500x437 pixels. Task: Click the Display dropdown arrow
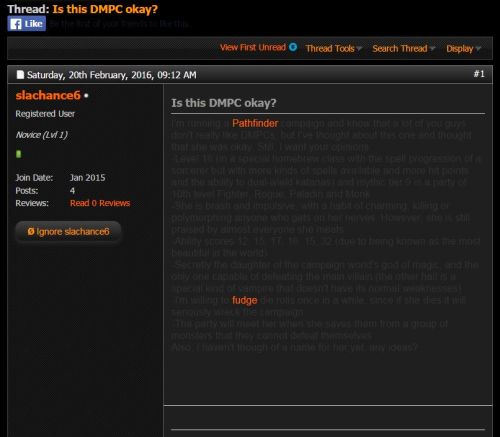click(x=478, y=48)
